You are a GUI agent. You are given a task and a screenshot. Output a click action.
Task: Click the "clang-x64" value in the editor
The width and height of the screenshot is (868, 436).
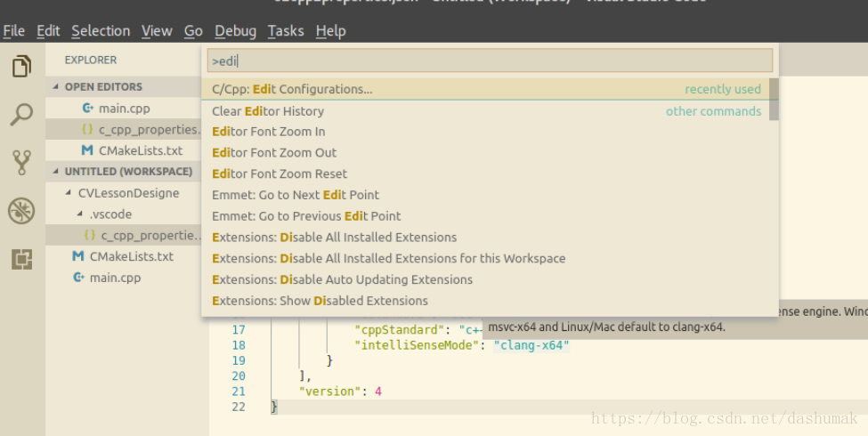[x=531, y=345]
